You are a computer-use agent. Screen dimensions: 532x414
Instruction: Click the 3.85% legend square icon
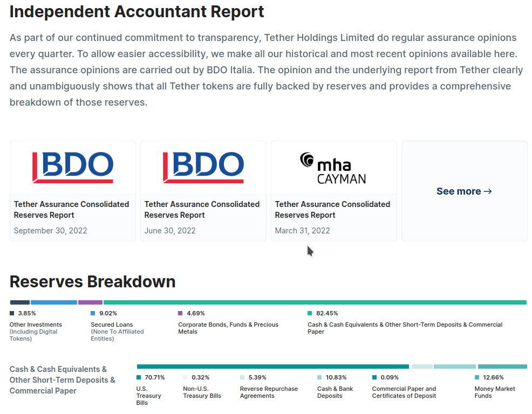(12, 313)
